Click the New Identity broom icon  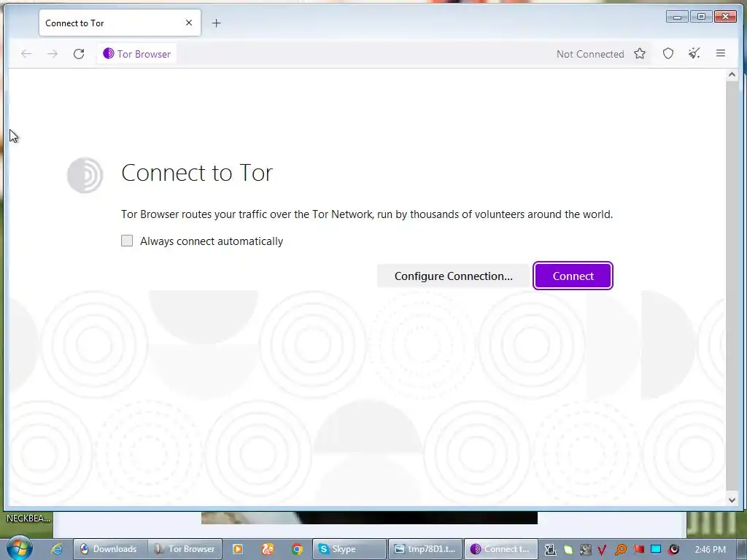(694, 54)
